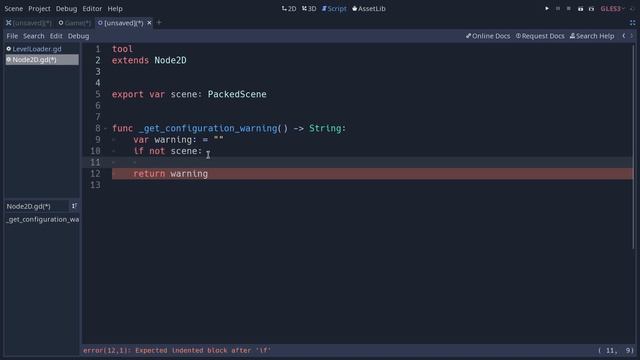Image resolution: width=640 pixels, height=360 pixels.
Task: Toggle distraction-free mode icon
Action: [x=632, y=23]
